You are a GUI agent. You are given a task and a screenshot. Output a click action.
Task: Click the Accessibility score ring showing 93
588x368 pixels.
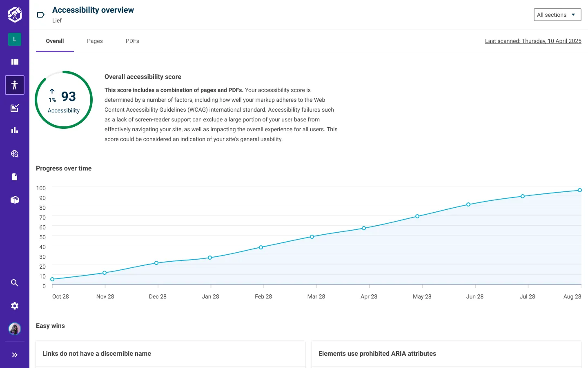[64, 100]
